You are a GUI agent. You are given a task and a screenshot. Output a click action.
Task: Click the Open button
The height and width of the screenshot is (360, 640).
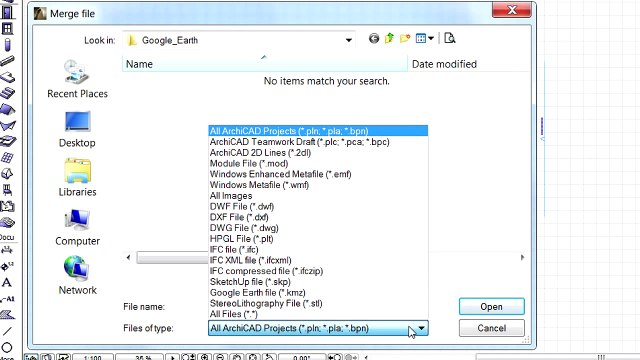click(x=491, y=307)
